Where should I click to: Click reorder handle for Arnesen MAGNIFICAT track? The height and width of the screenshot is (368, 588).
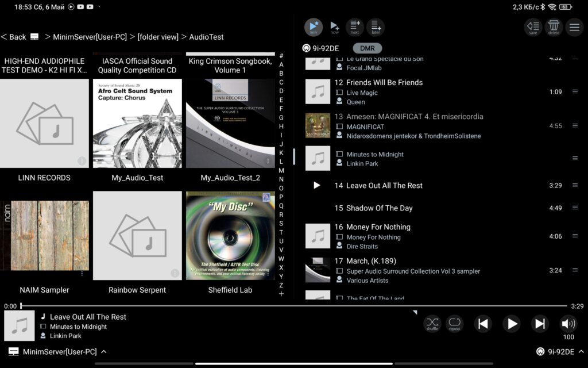(575, 125)
